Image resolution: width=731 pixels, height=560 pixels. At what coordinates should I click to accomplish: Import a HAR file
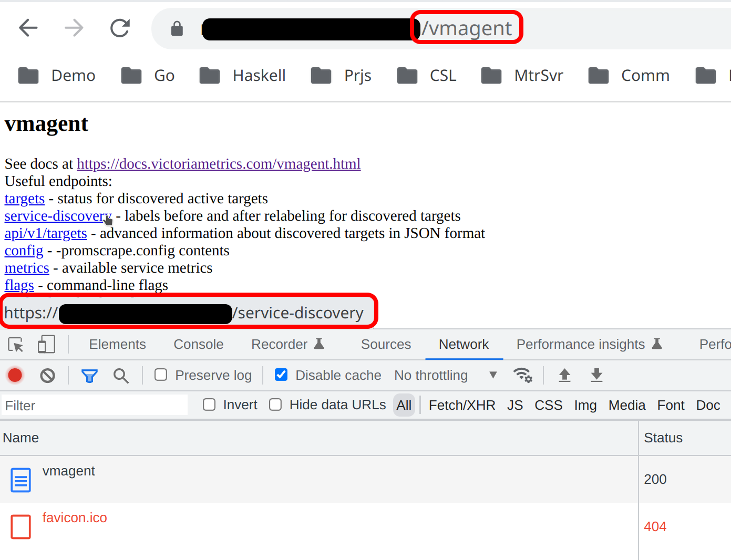564,375
